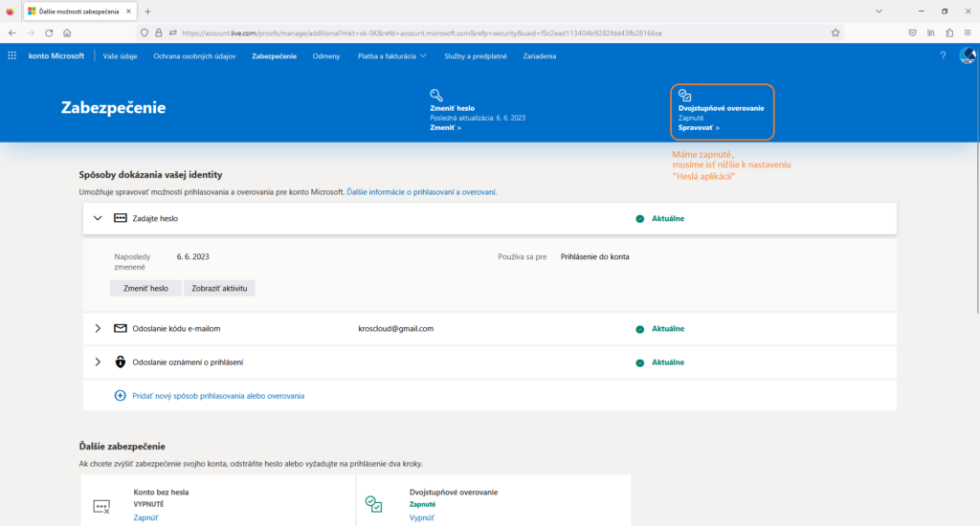The image size is (980, 526).
Task: Go to the 'Ochrana osobných údajov' tab
Action: [x=194, y=56]
